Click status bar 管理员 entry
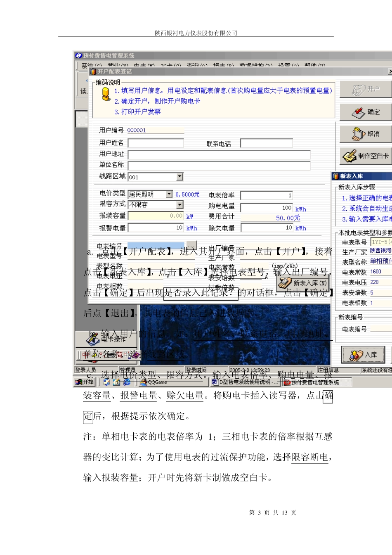The height and width of the screenshot is (555, 392). coord(128,370)
